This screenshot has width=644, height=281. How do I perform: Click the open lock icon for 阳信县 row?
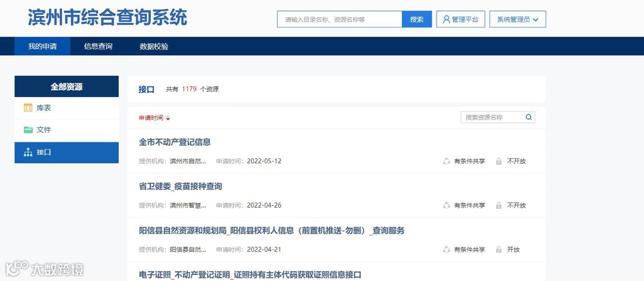coord(499,249)
